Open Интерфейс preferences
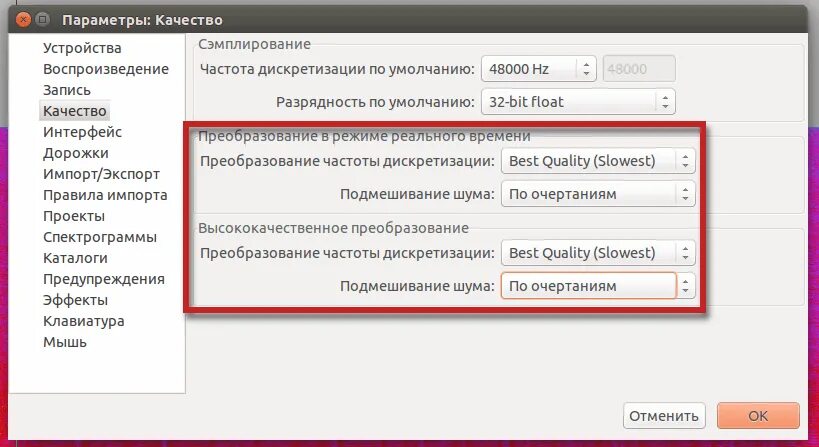819x447 pixels. tap(83, 132)
